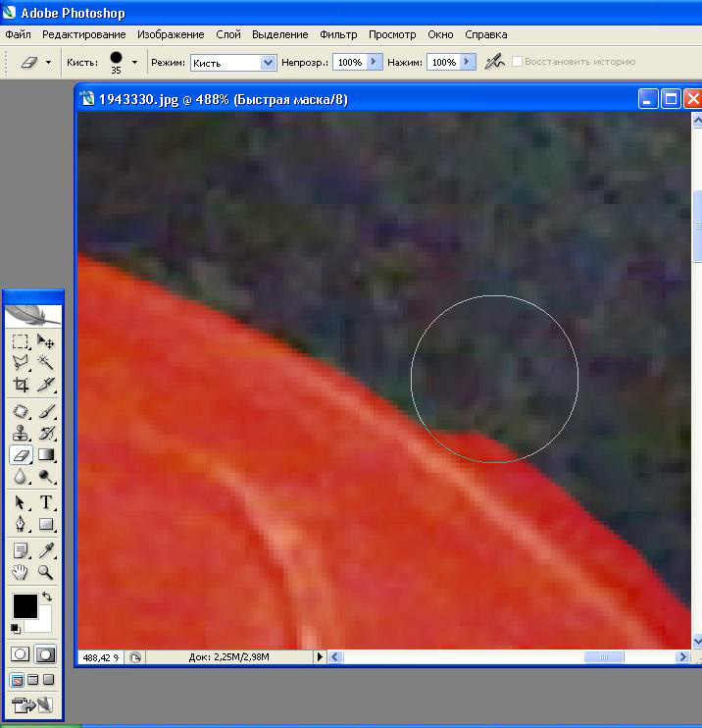Open the Режим mode dropdown
Screen dimensions: 702x728
(x=268, y=63)
